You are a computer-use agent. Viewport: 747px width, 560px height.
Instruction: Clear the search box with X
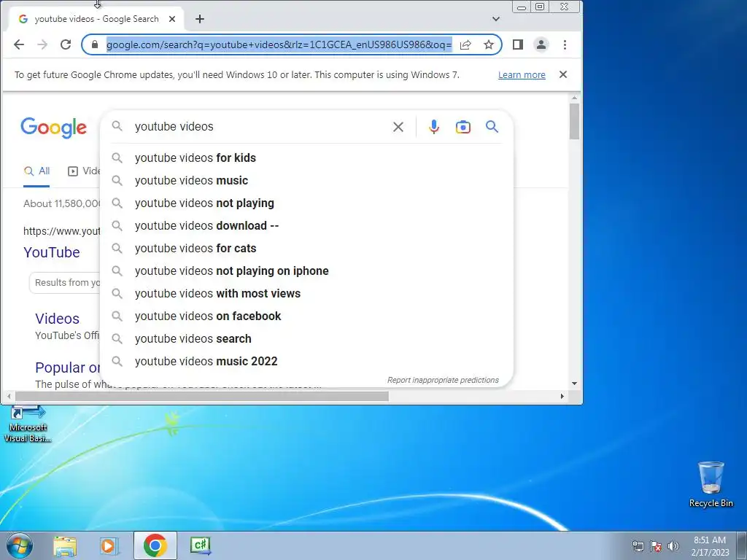(x=398, y=127)
